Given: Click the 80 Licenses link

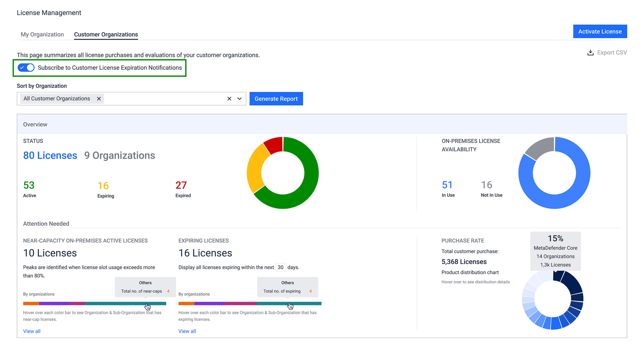Looking at the screenshot, I should point(50,155).
